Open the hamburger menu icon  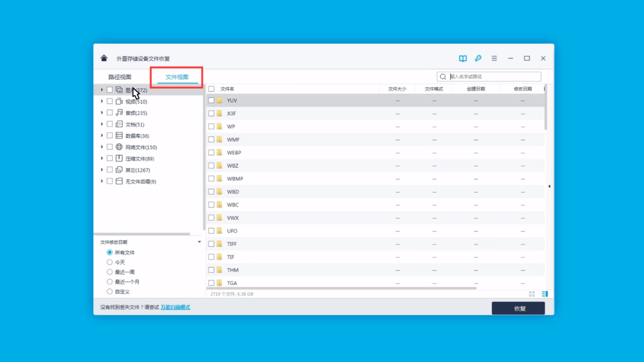pyautogui.click(x=494, y=58)
